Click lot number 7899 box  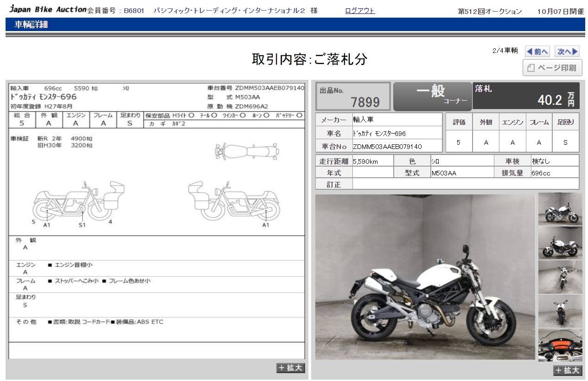coord(353,97)
